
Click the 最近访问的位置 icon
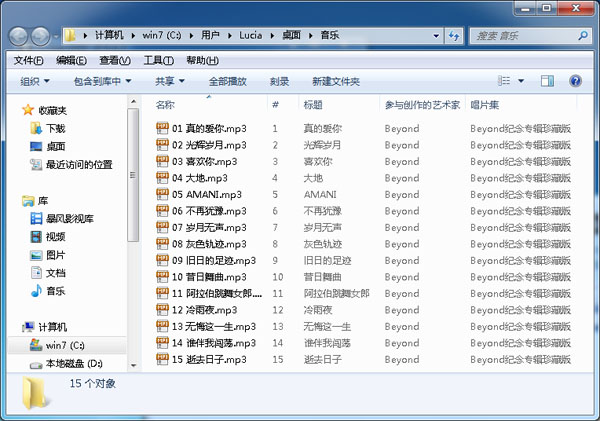pyautogui.click(x=36, y=165)
